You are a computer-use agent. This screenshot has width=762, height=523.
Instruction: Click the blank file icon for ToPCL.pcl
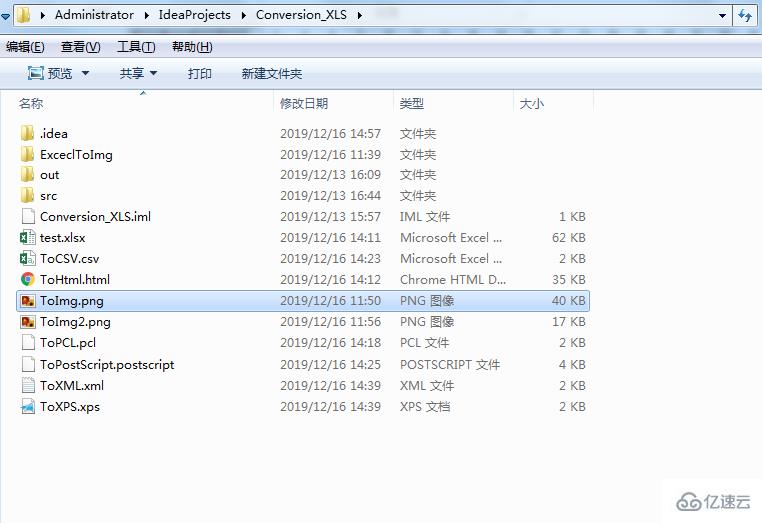click(x=28, y=343)
